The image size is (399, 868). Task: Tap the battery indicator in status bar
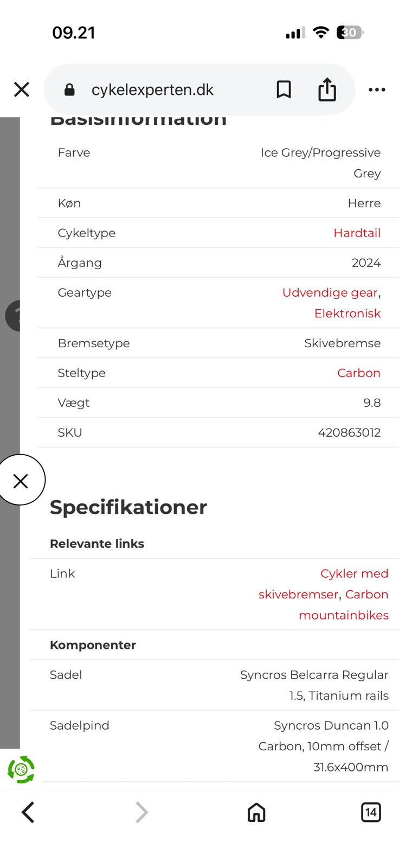click(x=350, y=33)
